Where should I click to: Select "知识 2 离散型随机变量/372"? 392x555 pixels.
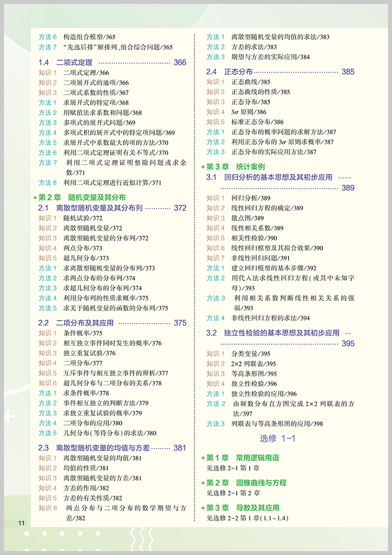[x=80, y=228]
